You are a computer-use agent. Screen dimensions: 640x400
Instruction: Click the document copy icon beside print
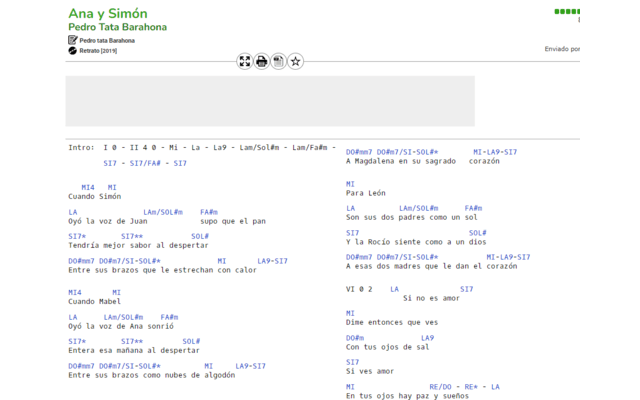point(279,62)
